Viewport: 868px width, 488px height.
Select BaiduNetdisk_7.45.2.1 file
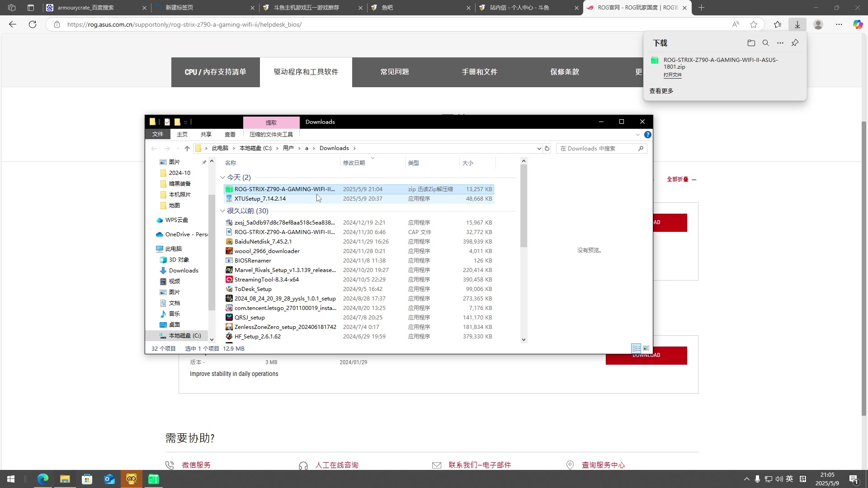359,242
